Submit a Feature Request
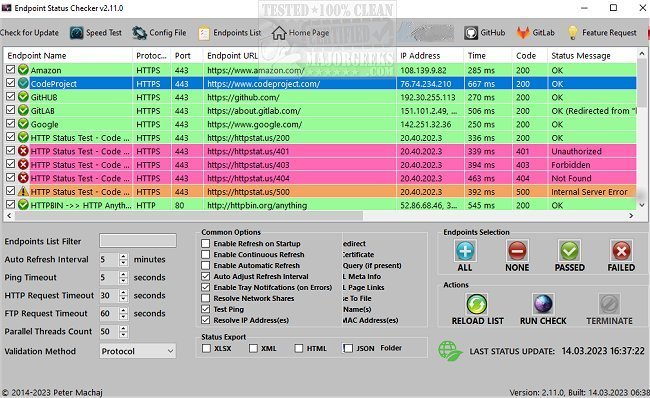Screen dimensions: 650x398 pos(601,33)
